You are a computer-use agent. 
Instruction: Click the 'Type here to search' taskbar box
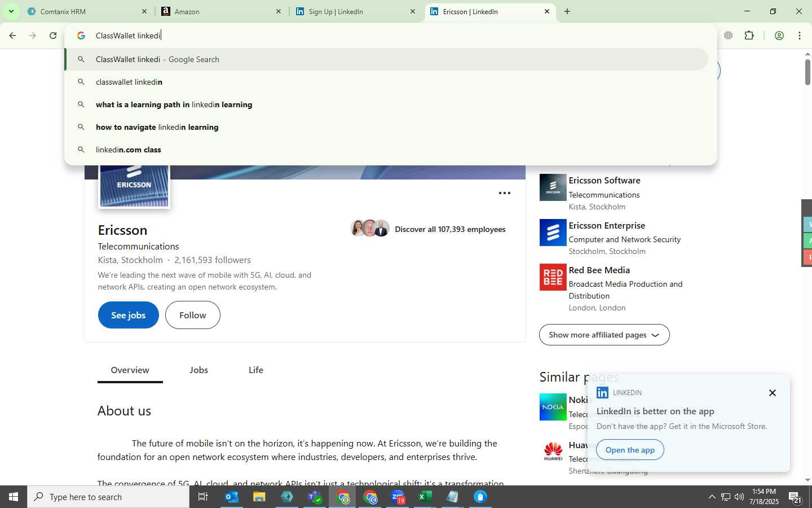point(108,497)
